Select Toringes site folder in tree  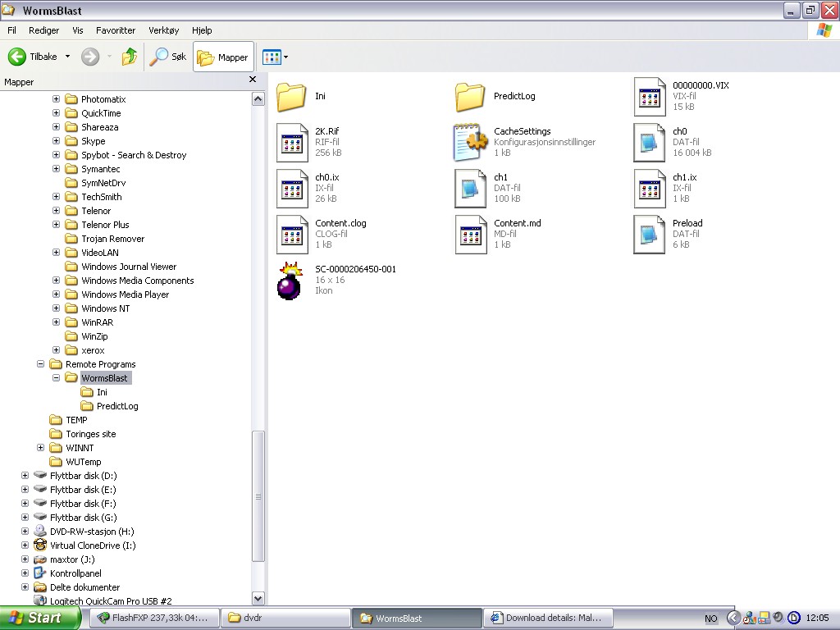click(90, 434)
